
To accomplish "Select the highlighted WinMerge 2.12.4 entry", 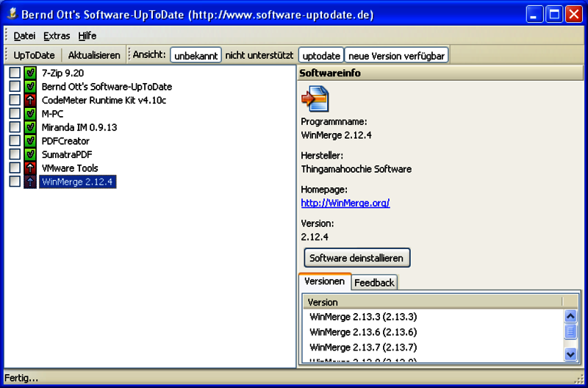I will click(x=77, y=182).
